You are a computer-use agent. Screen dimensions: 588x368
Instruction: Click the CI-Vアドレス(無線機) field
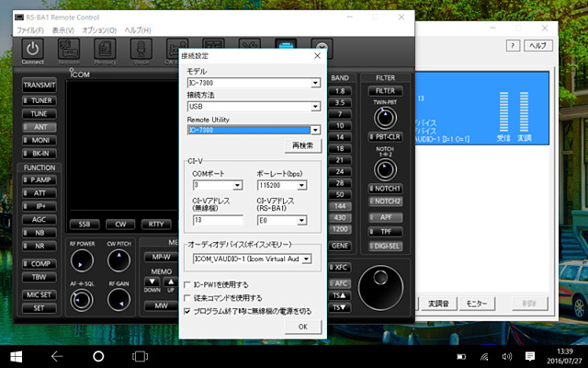pyautogui.click(x=218, y=220)
